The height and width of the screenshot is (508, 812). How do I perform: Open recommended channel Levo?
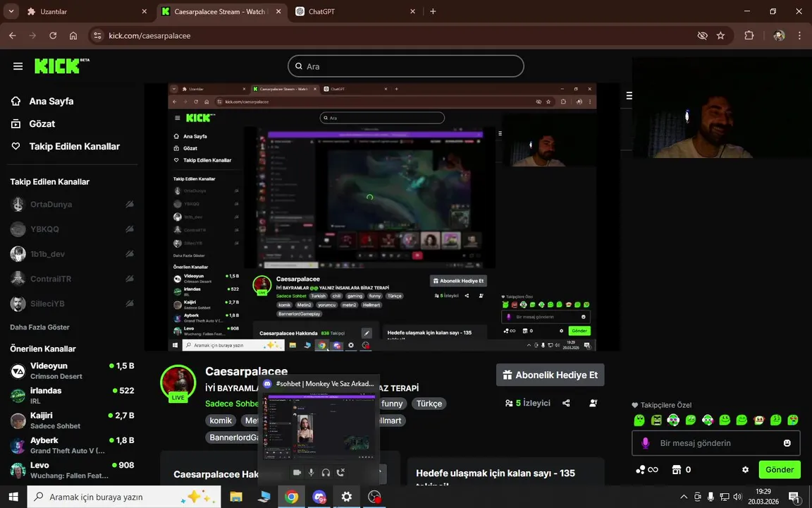[x=72, y=470]
